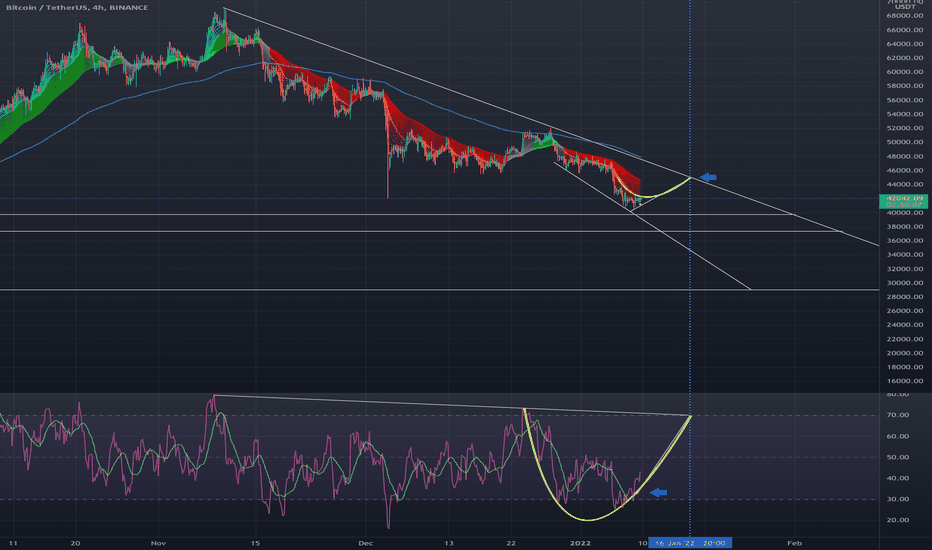Click the 13 date label on time axis
Viewport: 932px width, 550px height.
(x=449, y=543)
